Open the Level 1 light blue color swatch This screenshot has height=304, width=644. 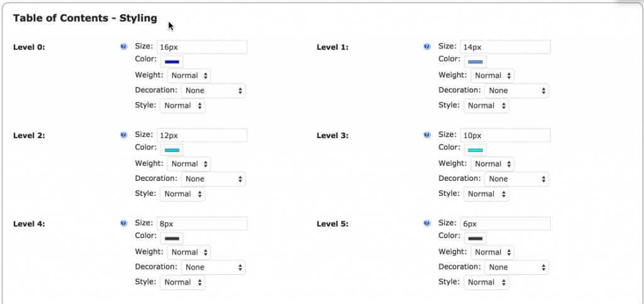point(475,62)
